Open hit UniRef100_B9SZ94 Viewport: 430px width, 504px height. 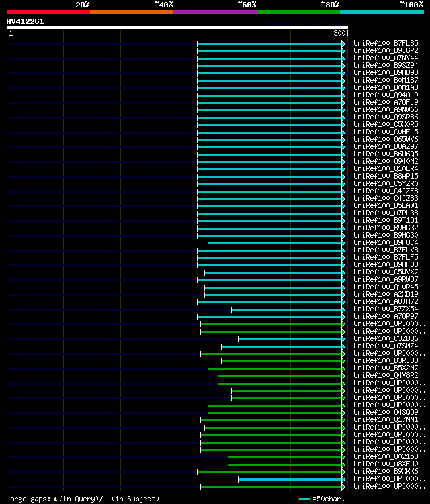pyautogui.click(x=386, y=65)
